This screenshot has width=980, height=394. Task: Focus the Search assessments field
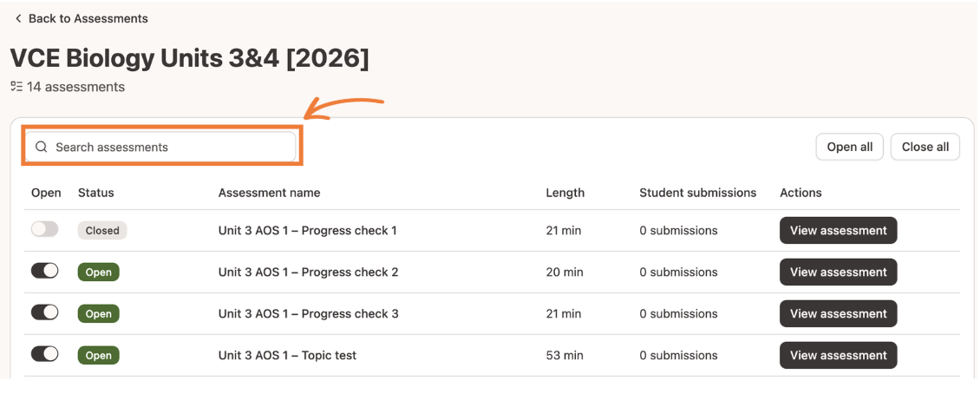tap(160, 147)
